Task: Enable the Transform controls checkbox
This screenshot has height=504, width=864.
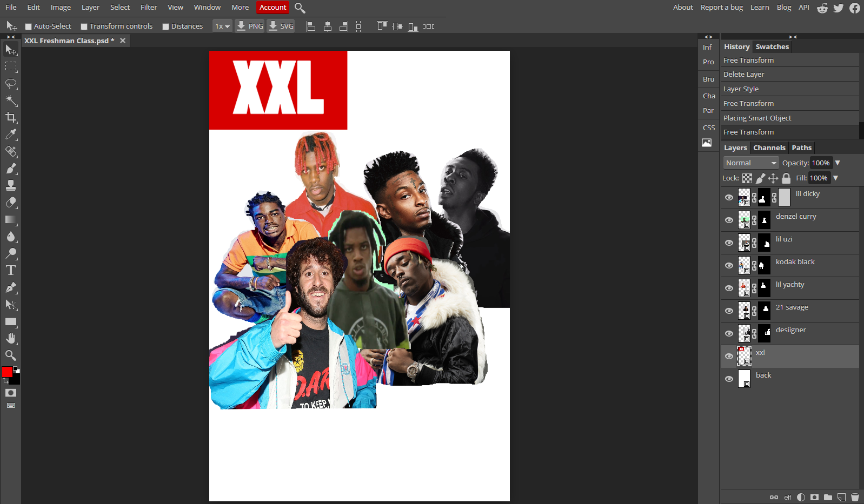Action: (x=84, y=26)
